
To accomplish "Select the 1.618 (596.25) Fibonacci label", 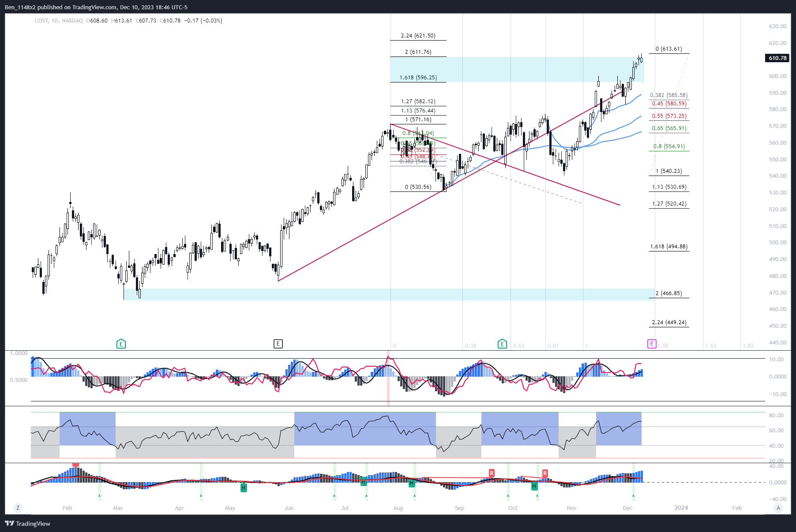I will coord(418,78).
